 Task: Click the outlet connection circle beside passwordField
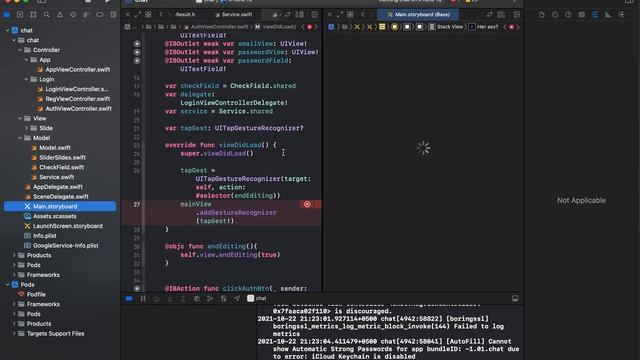[x=137, y=60]
